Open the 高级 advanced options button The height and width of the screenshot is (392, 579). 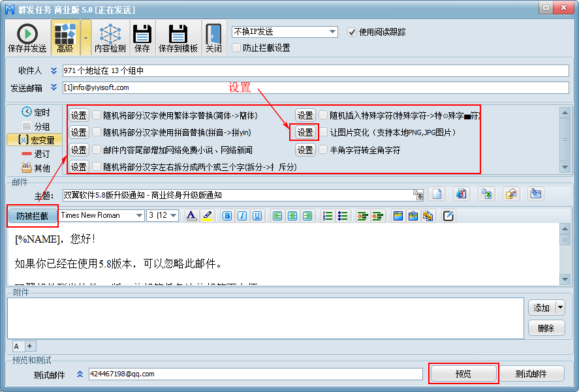[65, 38]
